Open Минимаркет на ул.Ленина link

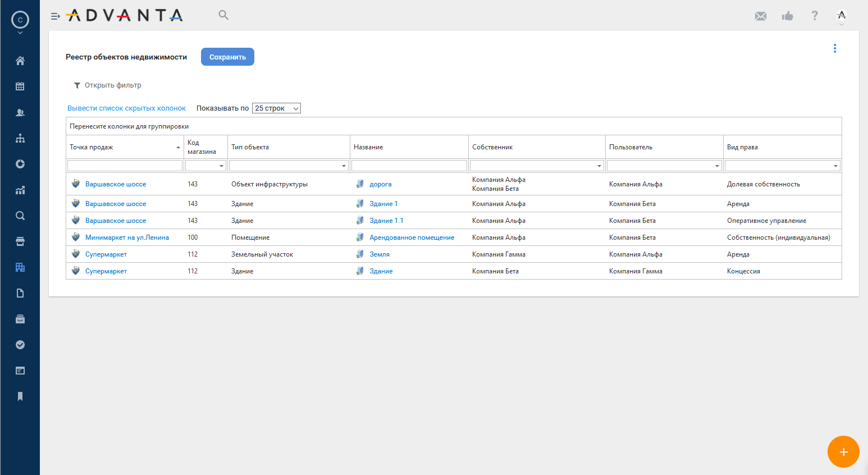pyautogui.click(x=127, y=237)
